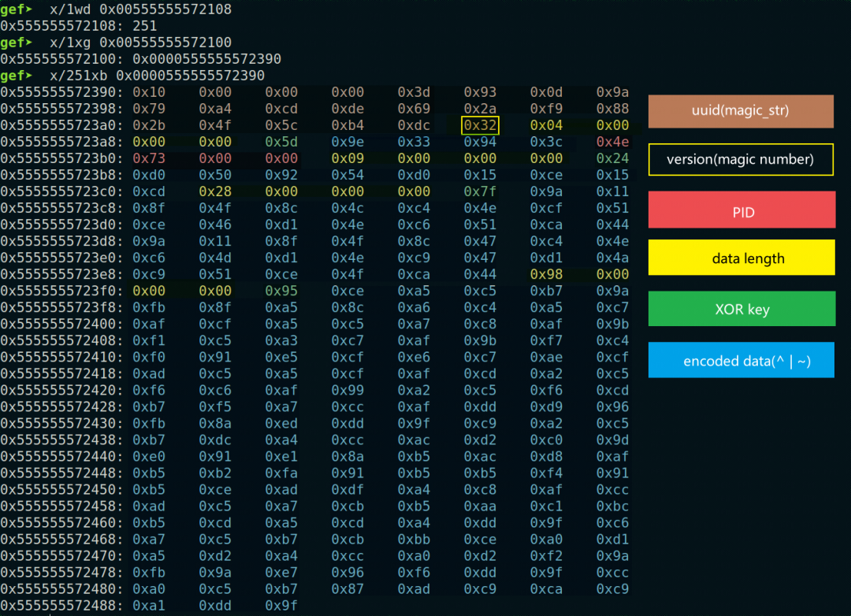Select final byte 0x9f in row 0x555555572488
Screen dimensions: 851x616
point(281,605)
